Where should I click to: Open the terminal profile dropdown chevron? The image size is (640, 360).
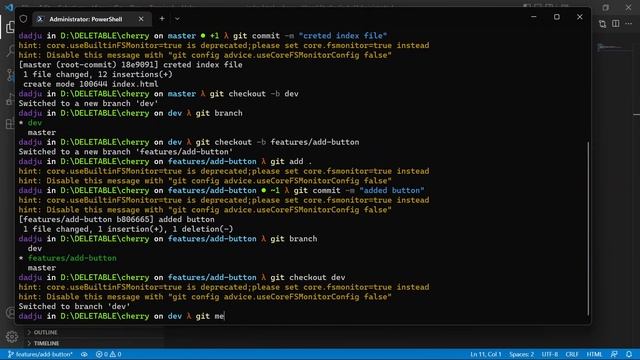pyautogui.click(x=177, y=18)
